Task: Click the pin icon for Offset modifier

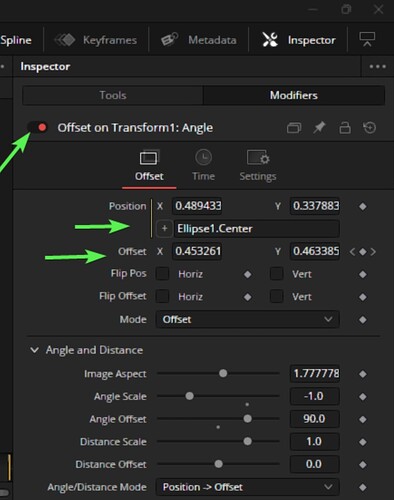Action: [319, 127]
